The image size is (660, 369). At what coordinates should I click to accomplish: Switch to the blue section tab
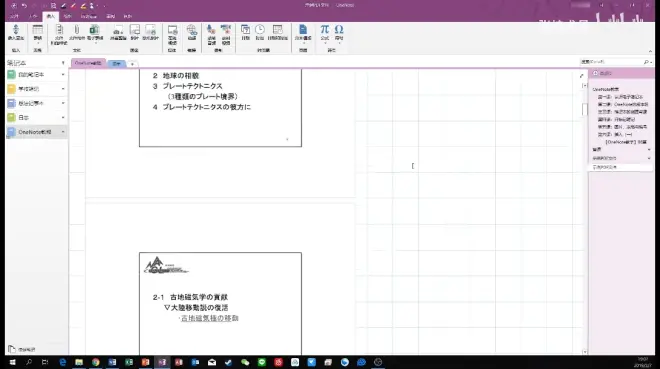tap(117, 64)
